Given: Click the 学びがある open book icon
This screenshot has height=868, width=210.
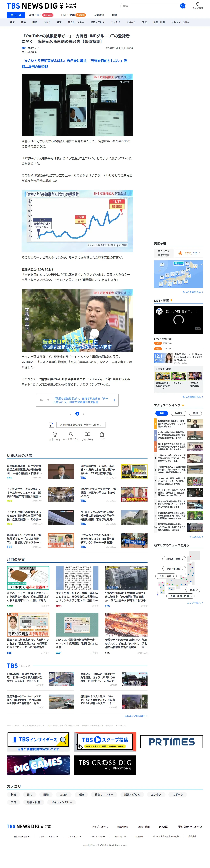Looking at the screenshot, I should pos(87,434).
